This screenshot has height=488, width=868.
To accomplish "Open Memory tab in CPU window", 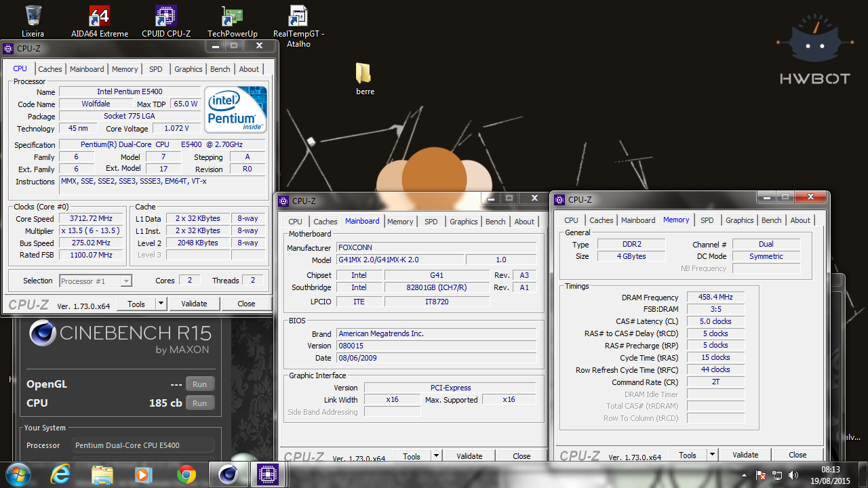I will [x=125, y=69].
